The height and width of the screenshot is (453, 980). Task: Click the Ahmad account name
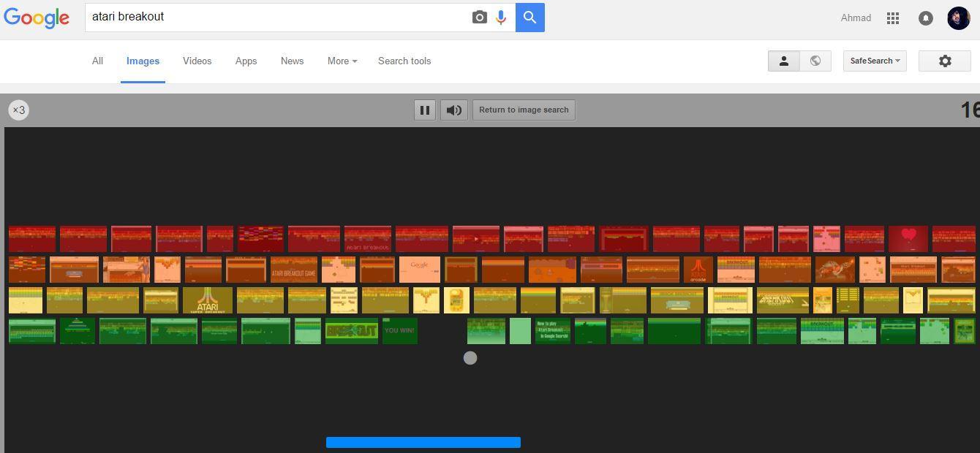click(856, 18)
